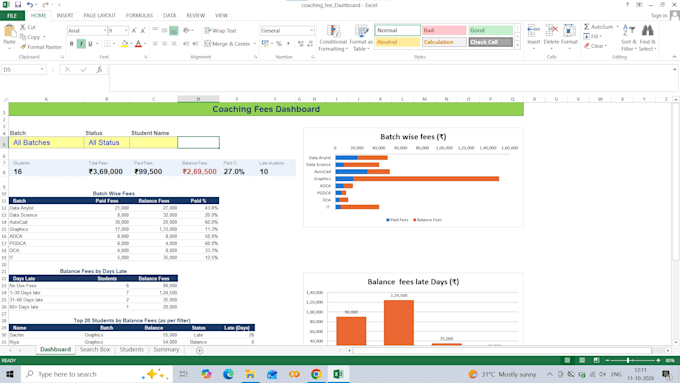Increase font size icon

(134, 31)
